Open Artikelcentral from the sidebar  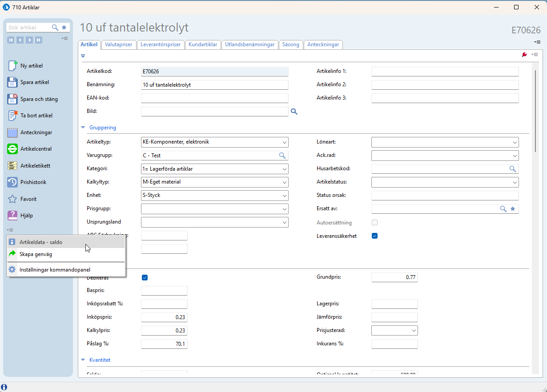click(13, 149)
